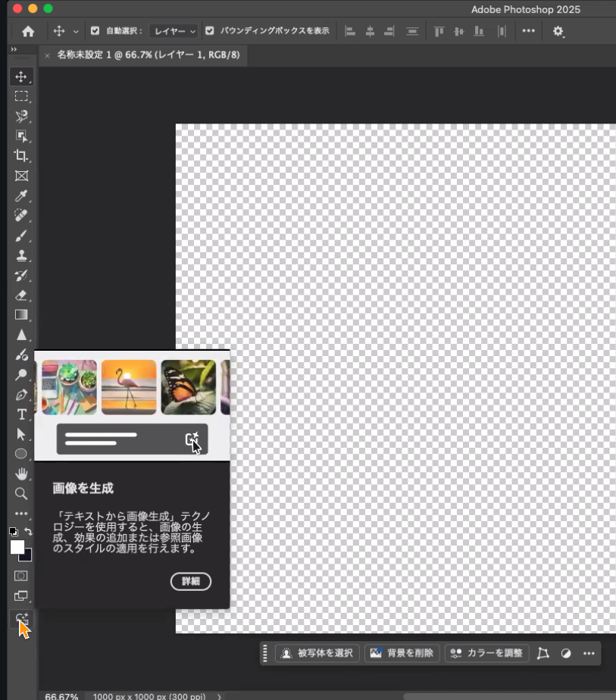
Task: Select the Crop tool
Action: click(21, 156)
